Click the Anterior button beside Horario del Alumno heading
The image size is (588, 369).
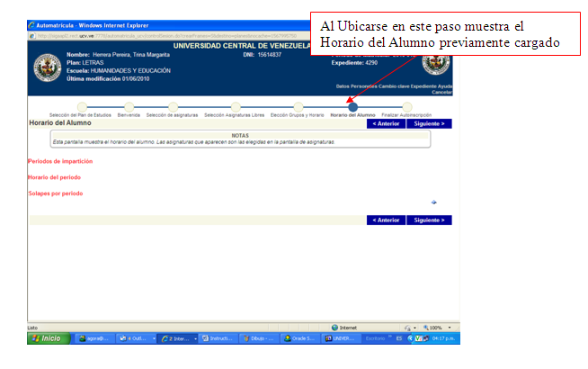[x=386, y=124]
